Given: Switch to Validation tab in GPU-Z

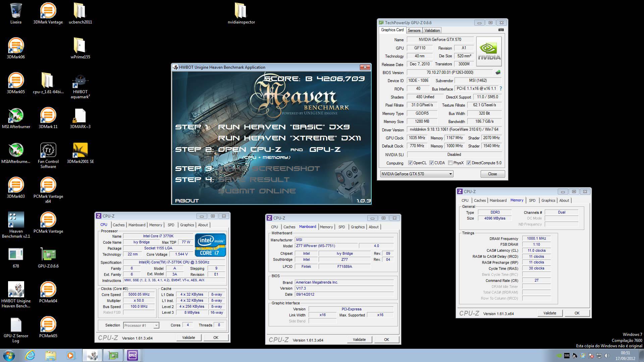Looking at the screenshot, I should [432, 30].
